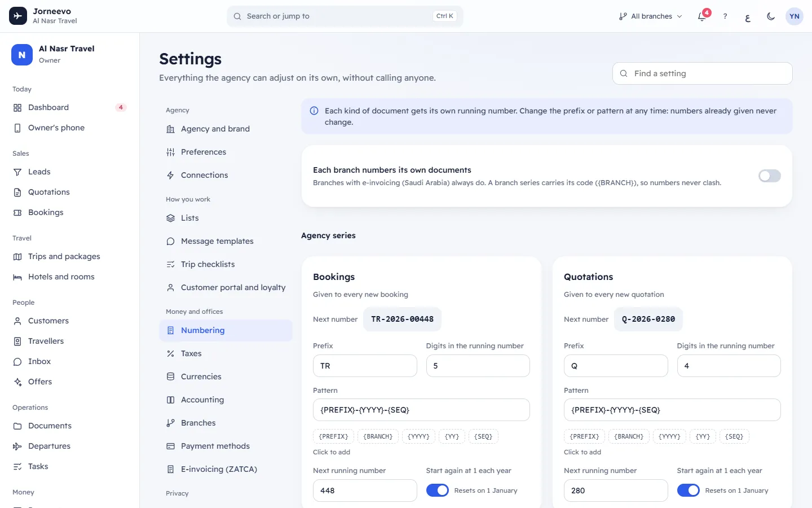Open Al Nasr Travel agency switcher
This screenshot has height=508, width=812.
pos(69,54)
